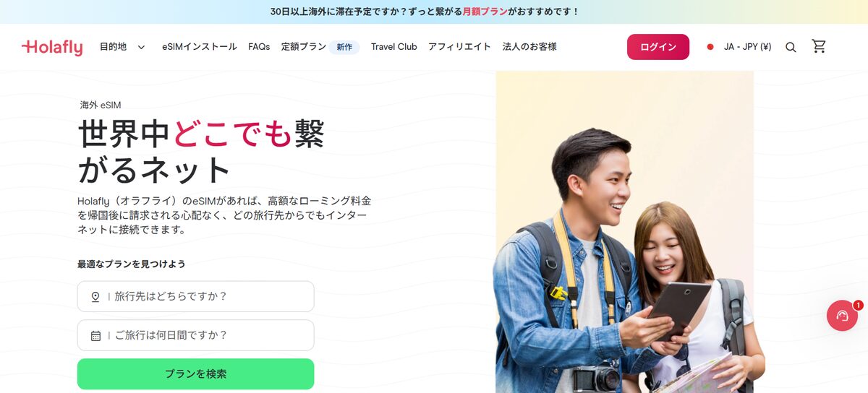Click the location pin icon in destination field
This screenshot has height=393, width=868.
tap(95, 297)
